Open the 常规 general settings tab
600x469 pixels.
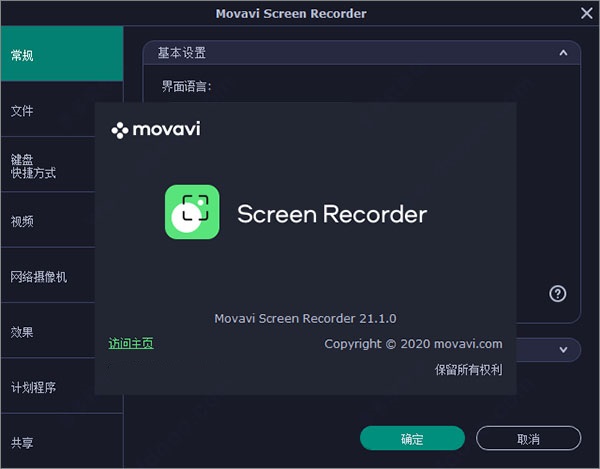pos(62,54)
